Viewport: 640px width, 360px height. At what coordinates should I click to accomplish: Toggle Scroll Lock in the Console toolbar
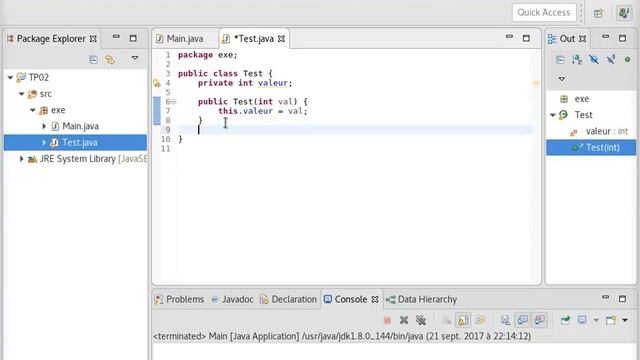(x=463, y=320)
